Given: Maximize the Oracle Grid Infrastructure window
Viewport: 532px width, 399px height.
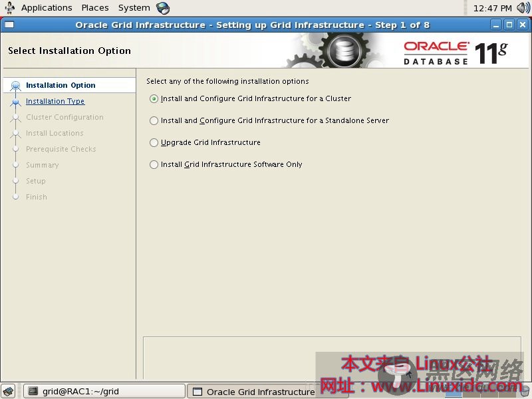Looking at the screenshot, I should pos(509,25).
